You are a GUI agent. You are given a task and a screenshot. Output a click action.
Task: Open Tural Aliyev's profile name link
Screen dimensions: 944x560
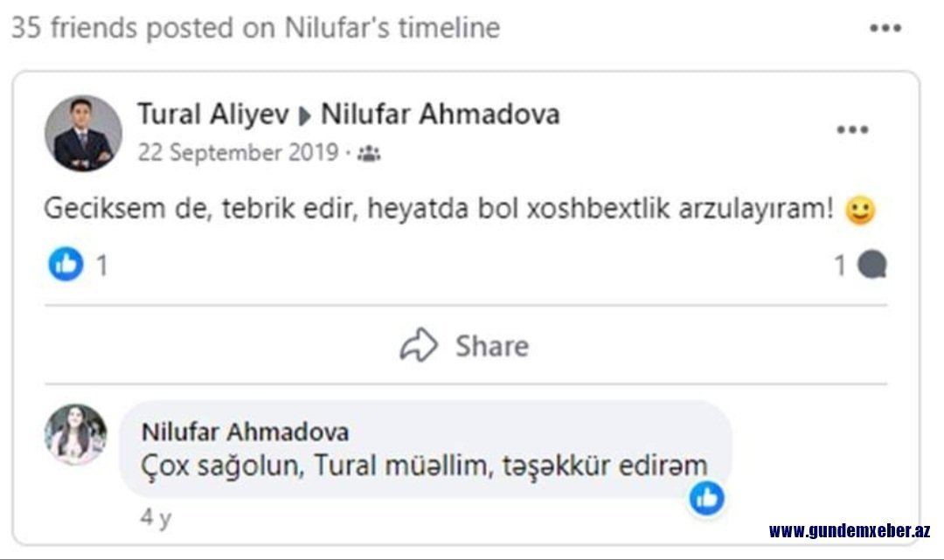(213, 114)
